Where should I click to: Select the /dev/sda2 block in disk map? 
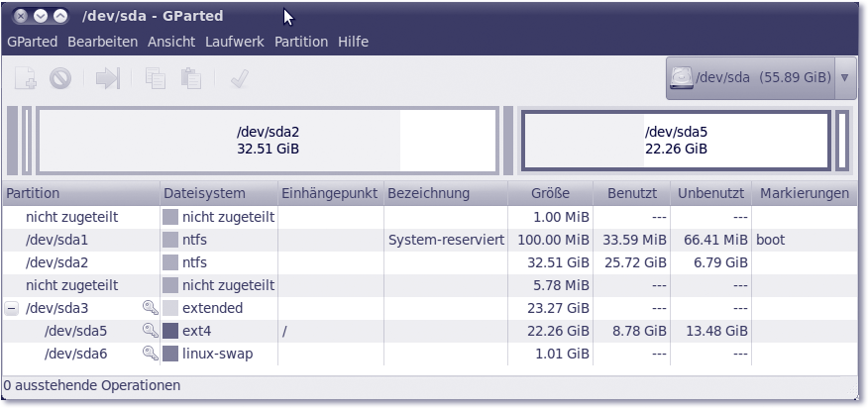[x=268, y=141]
